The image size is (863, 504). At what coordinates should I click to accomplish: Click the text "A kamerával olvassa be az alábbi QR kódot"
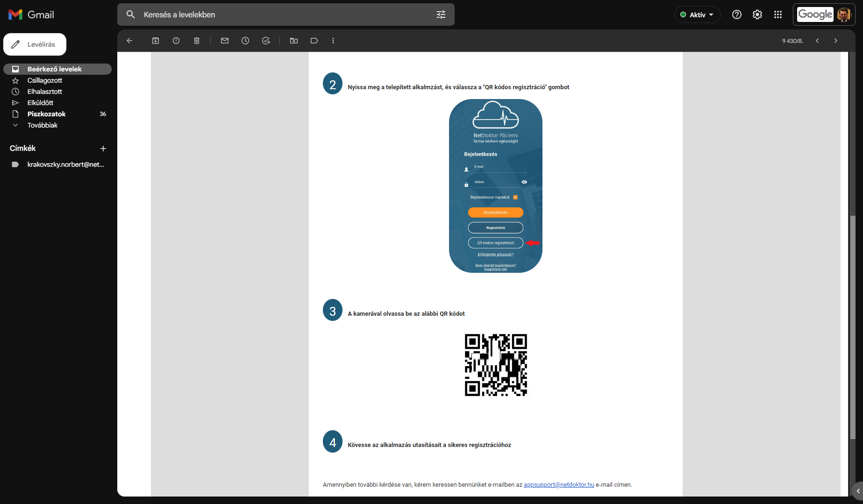[x=406, y=314]
